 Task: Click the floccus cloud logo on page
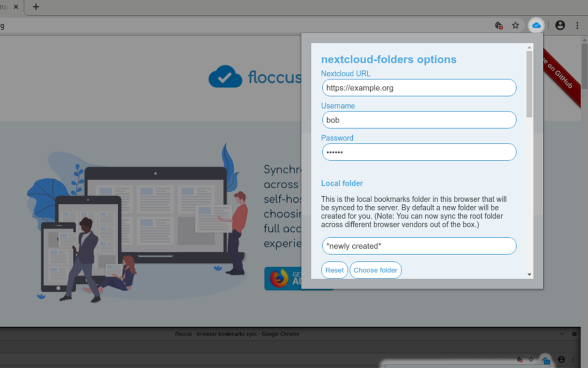point(225,77)
